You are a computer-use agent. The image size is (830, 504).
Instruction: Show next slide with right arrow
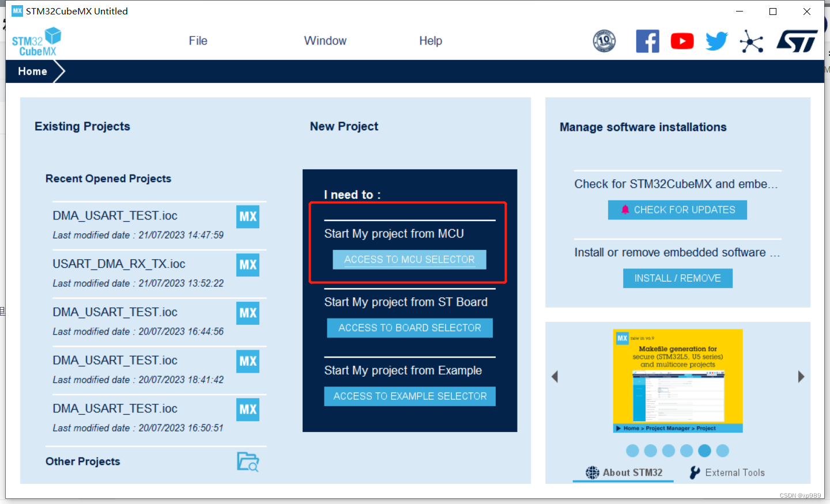click(801, 377)
